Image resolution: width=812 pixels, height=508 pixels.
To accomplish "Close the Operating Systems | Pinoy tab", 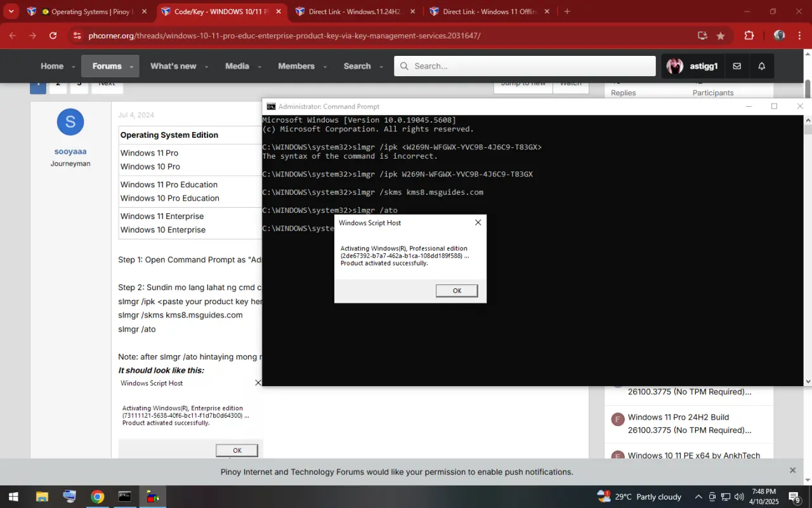I will (x=144, y=11).
